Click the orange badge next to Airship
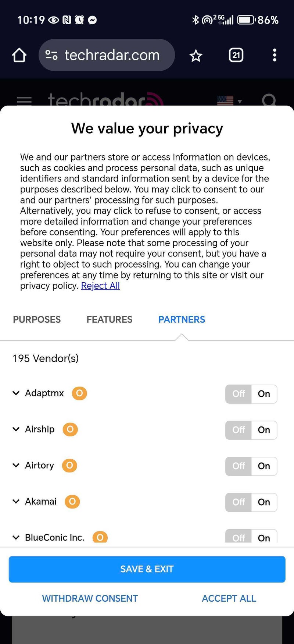Image resolution: width=294 pixels, height=644 pixels. click(70, 429)
